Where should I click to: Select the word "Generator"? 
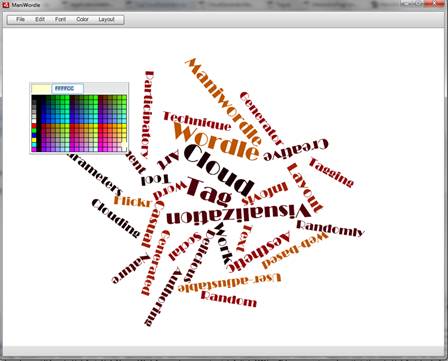[261, 118]
